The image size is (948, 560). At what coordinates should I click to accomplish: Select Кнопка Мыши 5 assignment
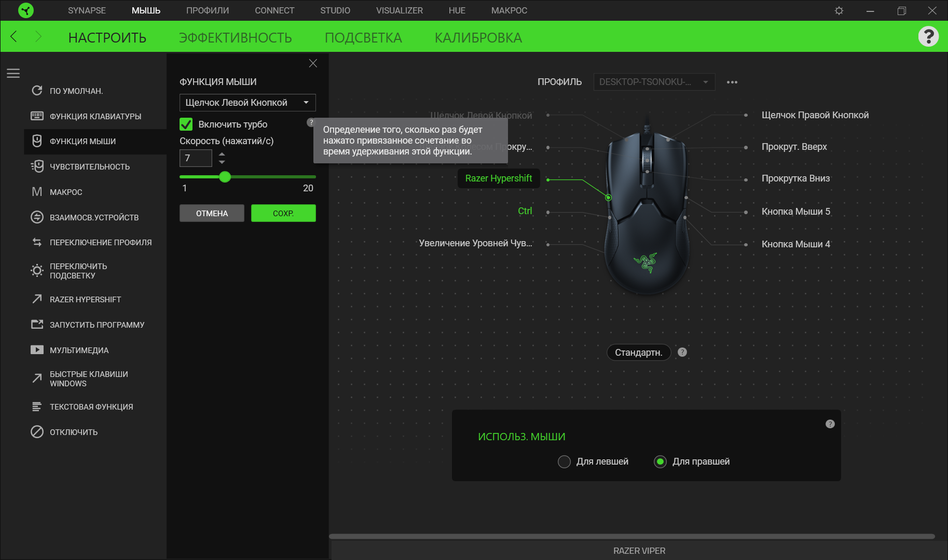[796, 212]
